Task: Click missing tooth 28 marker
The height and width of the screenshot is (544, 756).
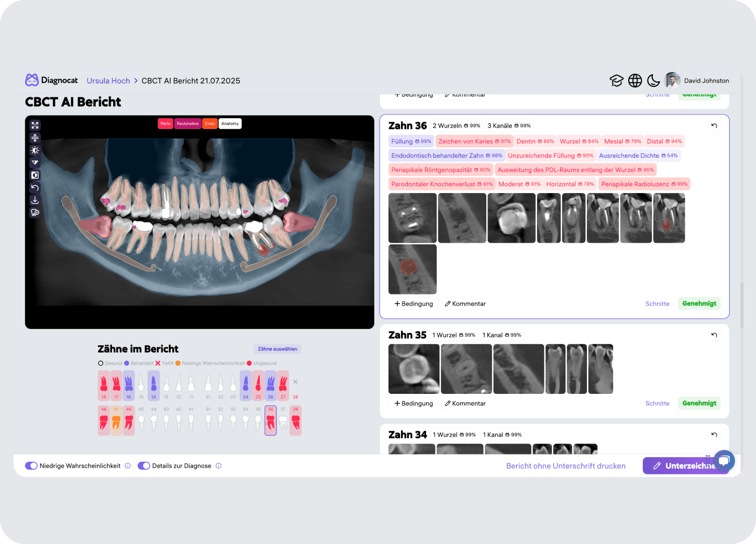Action: click(295, 382)
